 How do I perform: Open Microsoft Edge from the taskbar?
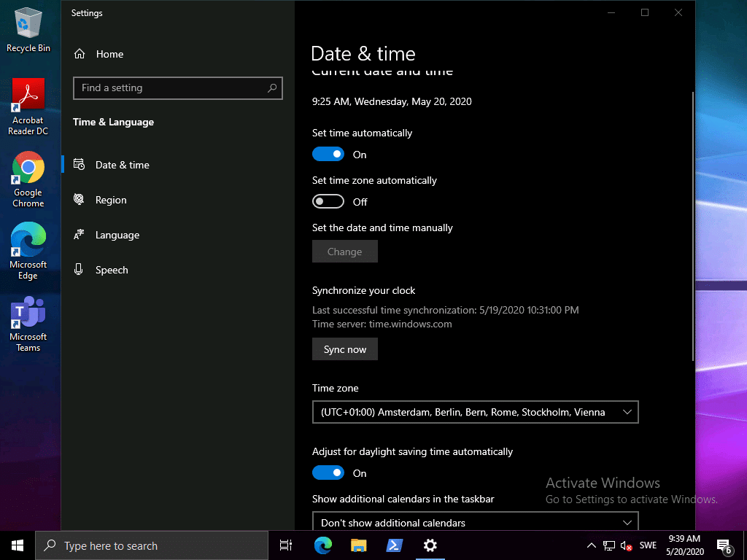[322, 545]
